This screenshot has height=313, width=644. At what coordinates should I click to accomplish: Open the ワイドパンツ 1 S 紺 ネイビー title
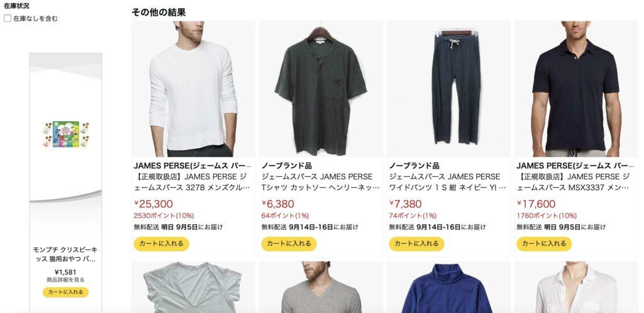pyautogui.click(x=447, y=182)
